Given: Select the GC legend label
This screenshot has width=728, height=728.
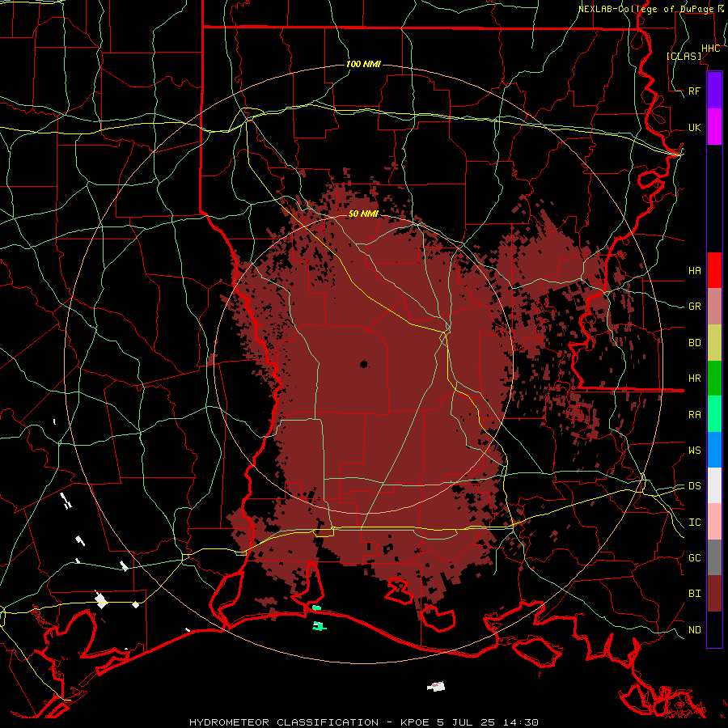Looking at the screenshot, I should [694, 557].
